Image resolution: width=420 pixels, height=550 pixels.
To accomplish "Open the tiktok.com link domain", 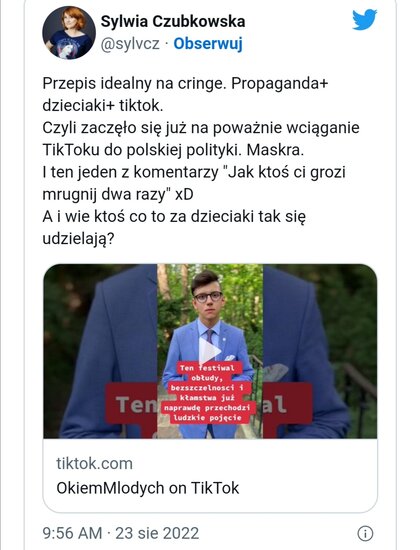I will (x=94, y=463).
